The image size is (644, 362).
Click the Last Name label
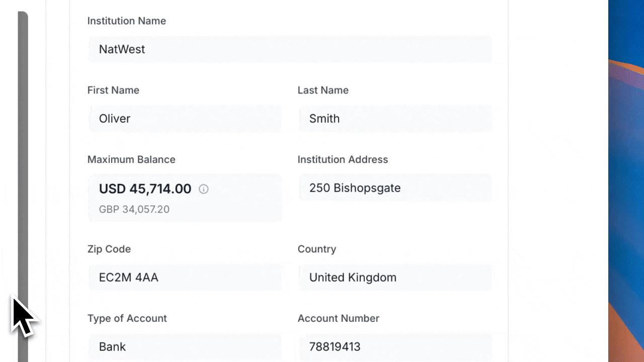323,90
